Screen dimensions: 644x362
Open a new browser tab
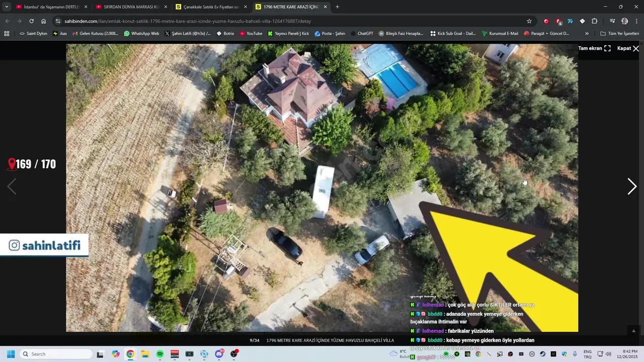click(x=337, y=7)
